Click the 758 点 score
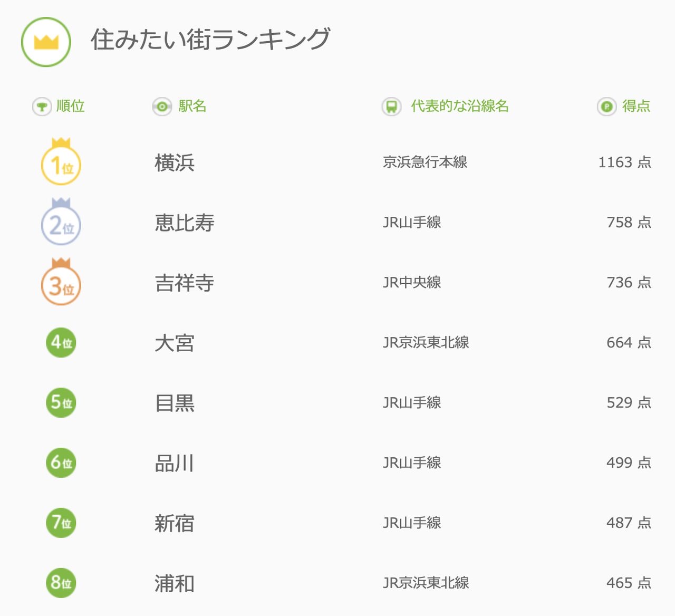Screen dimensions: 675x616 629,222
